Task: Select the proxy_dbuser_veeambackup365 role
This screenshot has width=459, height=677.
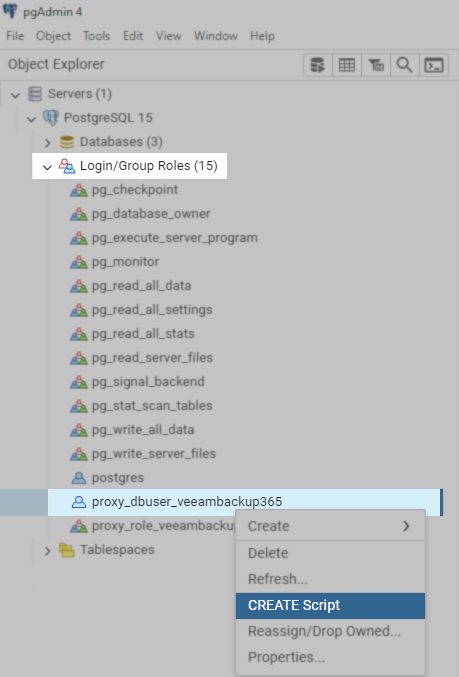Action: tap(187, 502)
